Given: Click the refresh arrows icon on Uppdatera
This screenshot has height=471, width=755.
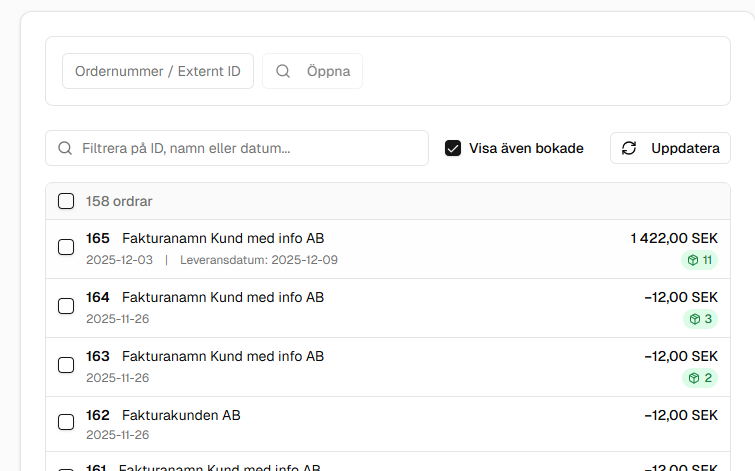Looking at the screenshot, I should tap(629, 148).
